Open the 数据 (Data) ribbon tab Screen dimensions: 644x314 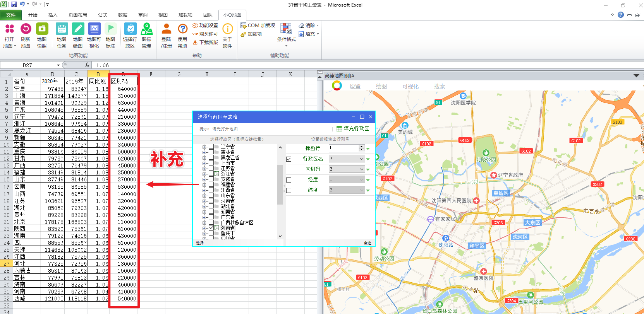(x=123, y=15)
